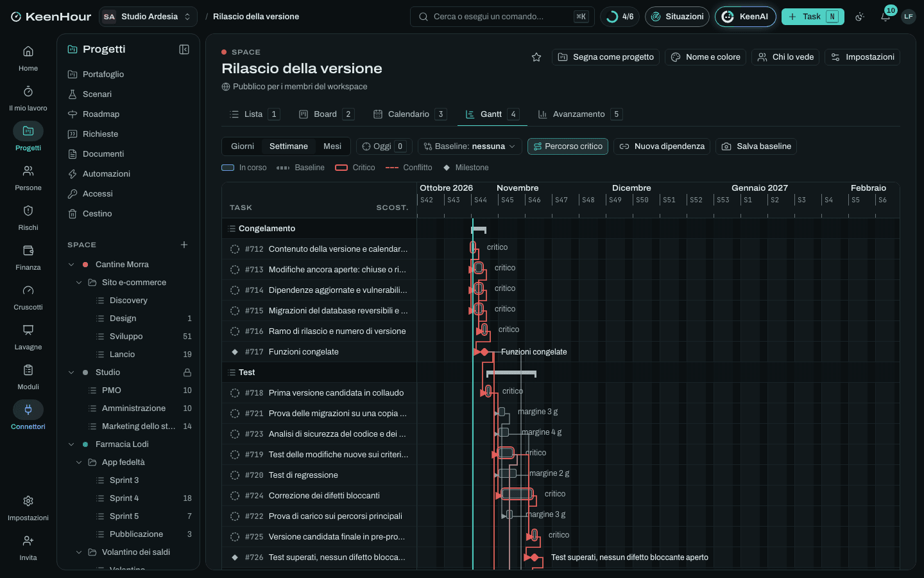Mark task #712 as complete
This screenshot has height=578, width=924.
tap(235, 249)
